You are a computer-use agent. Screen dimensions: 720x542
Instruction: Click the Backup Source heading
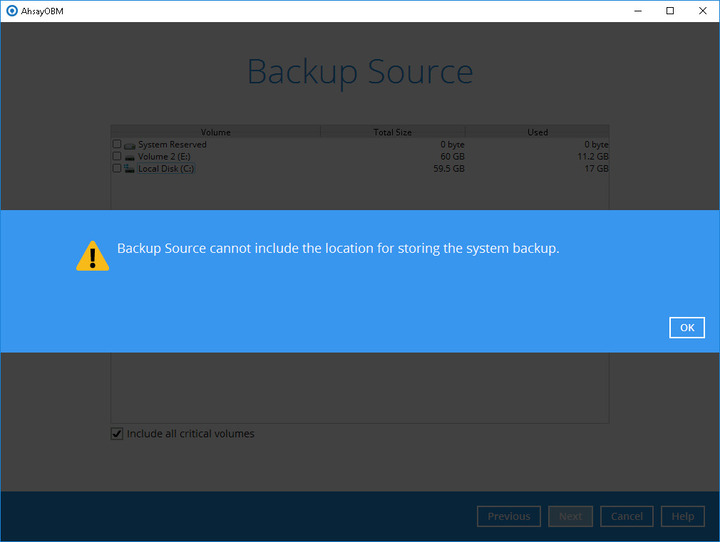(360, 72)
